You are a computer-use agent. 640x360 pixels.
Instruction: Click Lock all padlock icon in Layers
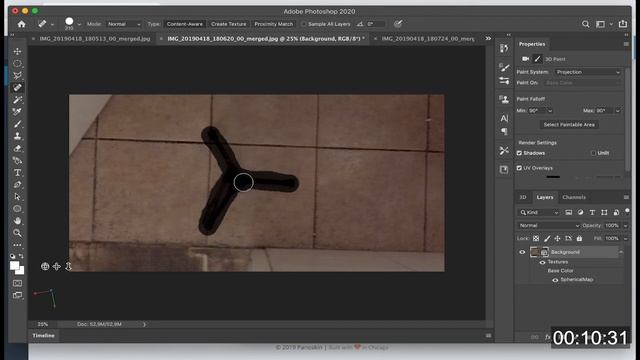click(579, 238)
